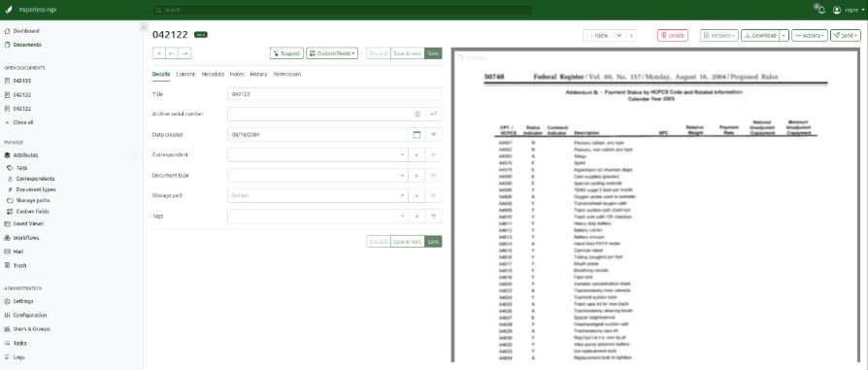Add a new correspondent with plus button

coord(417,155)
